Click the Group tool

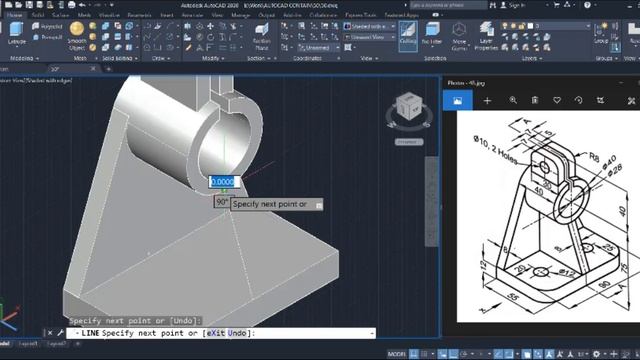601,34
